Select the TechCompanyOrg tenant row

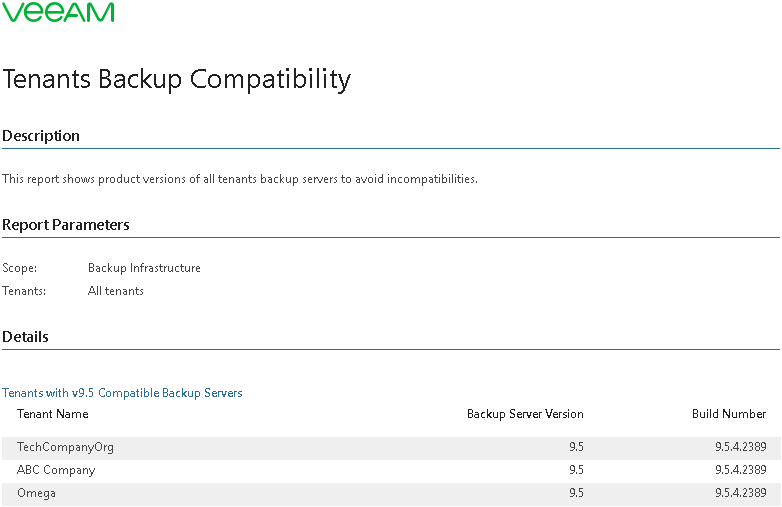tap(391, 447)
